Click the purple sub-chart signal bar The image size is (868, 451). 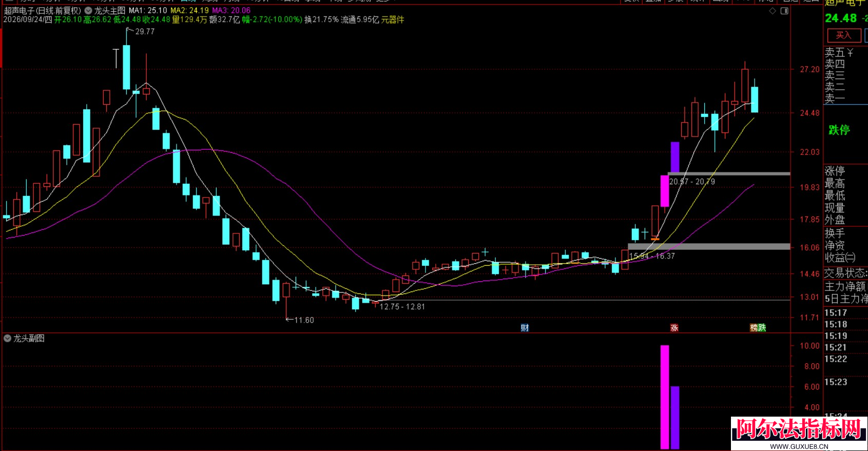(x=675, y=418)
